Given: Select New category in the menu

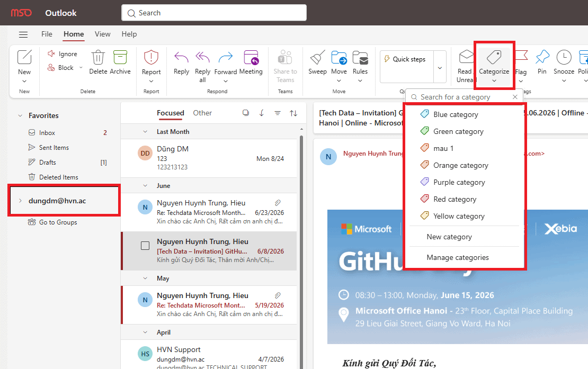Looking at the screenshot, I should [449, 237].
